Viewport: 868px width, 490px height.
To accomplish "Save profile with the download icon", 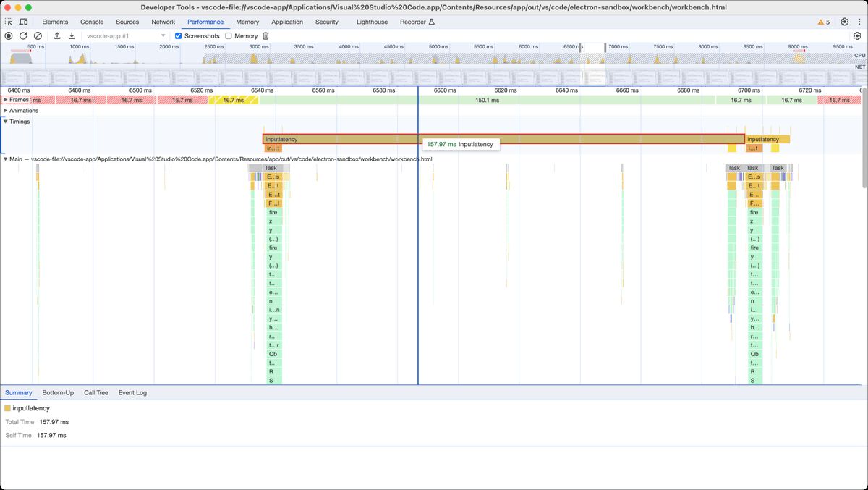I will point(72,35).
